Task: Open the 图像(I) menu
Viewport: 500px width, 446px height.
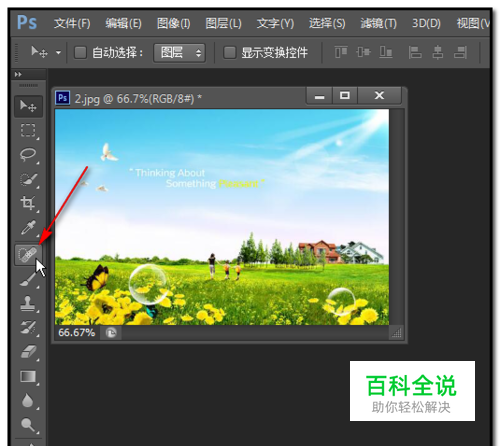Action: click(x=173, y=23)
